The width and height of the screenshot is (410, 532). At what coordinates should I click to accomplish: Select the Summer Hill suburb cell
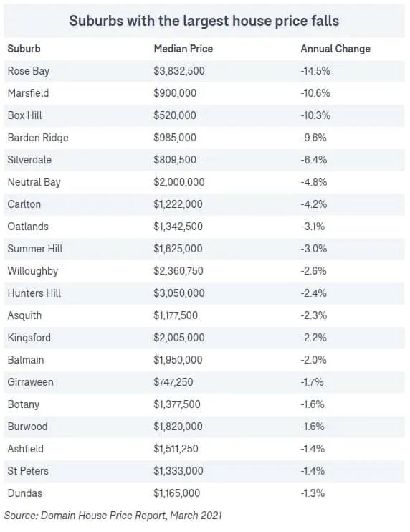(35, 249)
